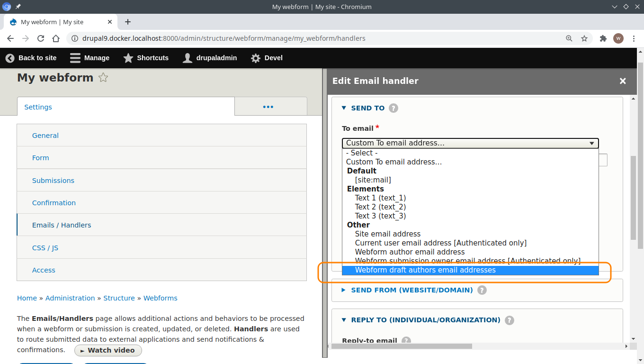This screenshot has height=364, width=644.
Task: Click the Back to site arrow icon
Action: point(9,58)
